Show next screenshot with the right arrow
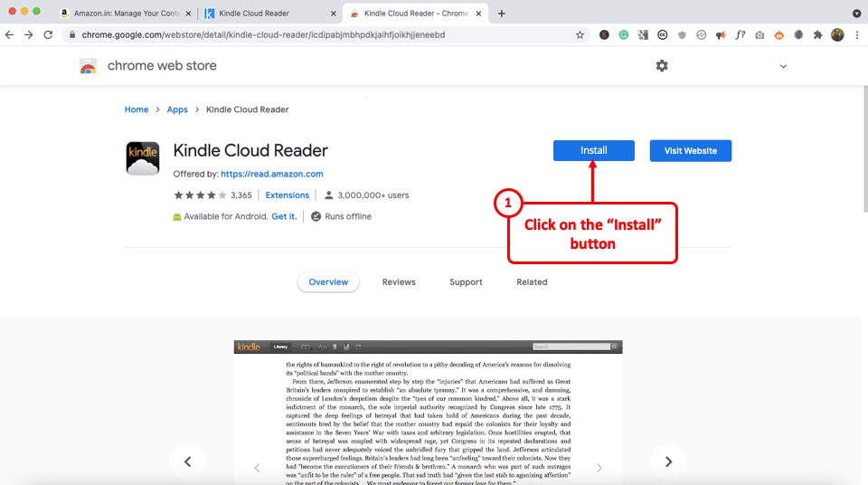The height and width of the screenshot is (485, 868). (668, 461)
